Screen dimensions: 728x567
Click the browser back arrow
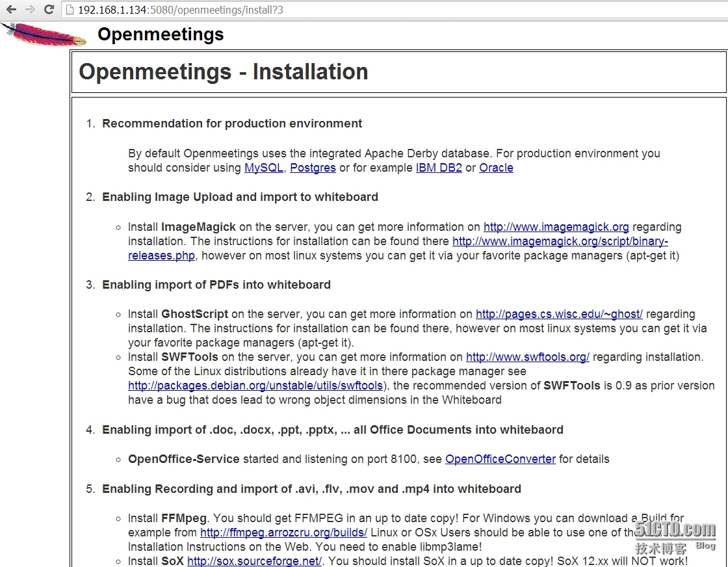11,9
